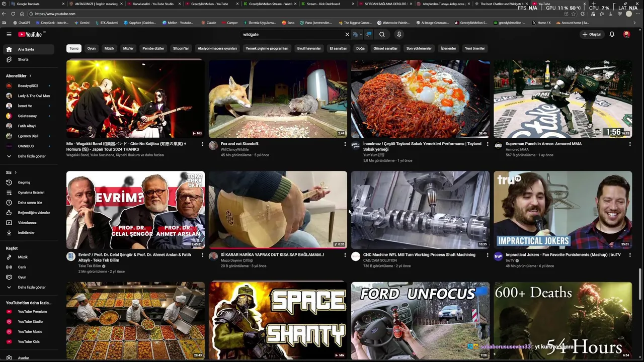Open Daha sonra izle list

tap(29, 203)
